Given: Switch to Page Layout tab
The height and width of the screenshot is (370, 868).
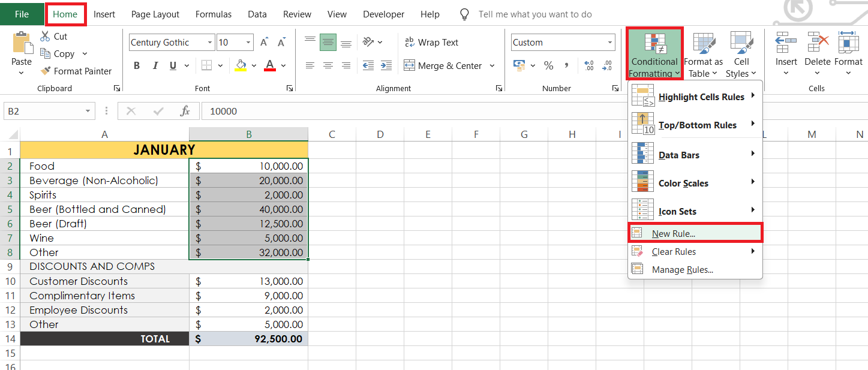Looking at the screenshot, I should 155,14.
